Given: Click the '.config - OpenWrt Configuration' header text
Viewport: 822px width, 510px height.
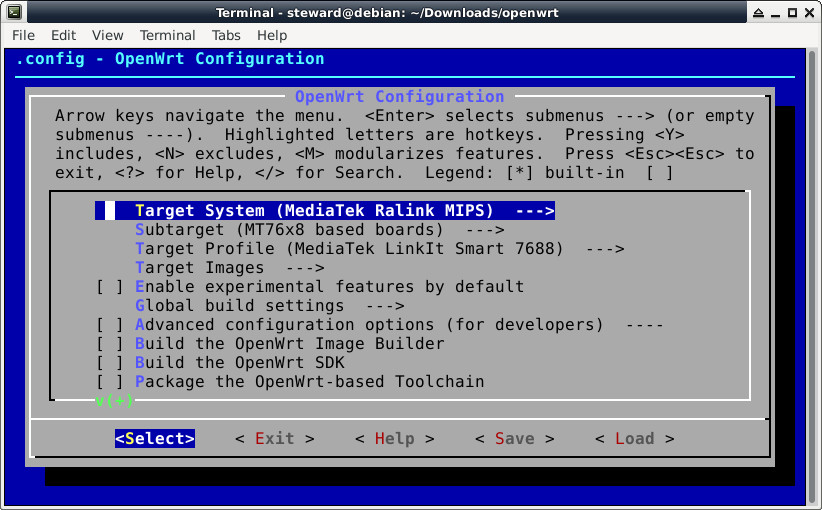Looking at the screenshot, I should (170, 59).
